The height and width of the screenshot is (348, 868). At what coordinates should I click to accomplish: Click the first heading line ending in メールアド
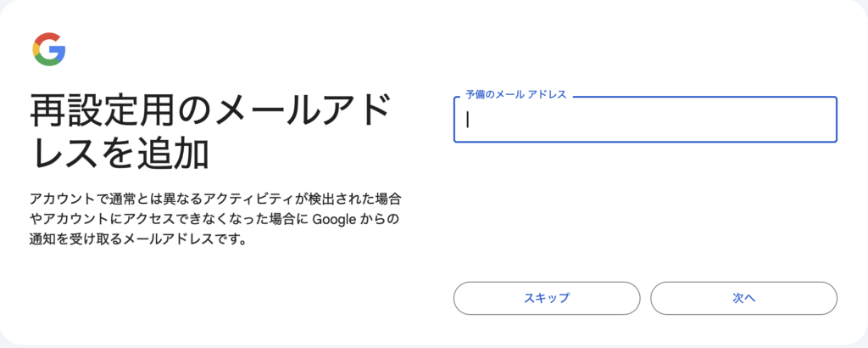tap(210, 111)
